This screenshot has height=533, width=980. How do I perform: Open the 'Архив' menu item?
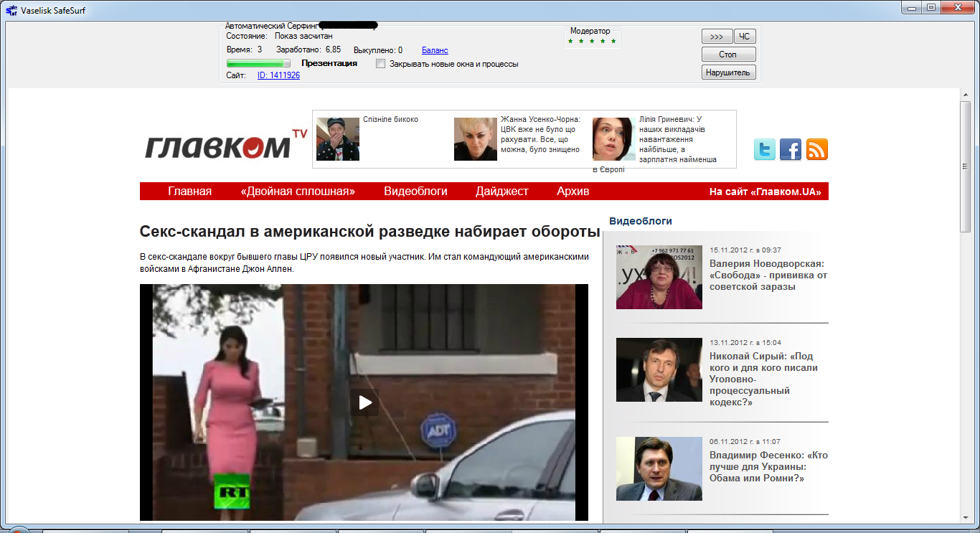coord(573,192)
